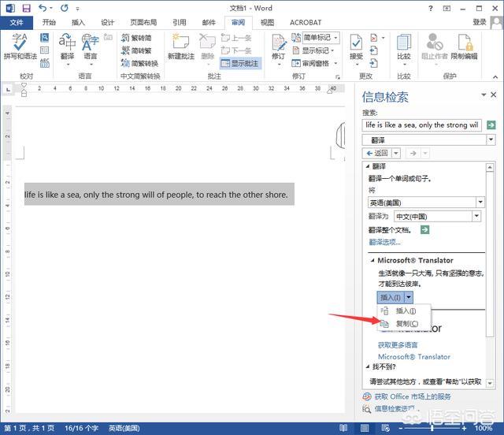Viewport: 504px width, 435px height.
Task: Click the 拼写和语法 spelling check icon
Action: coord(20,46)
